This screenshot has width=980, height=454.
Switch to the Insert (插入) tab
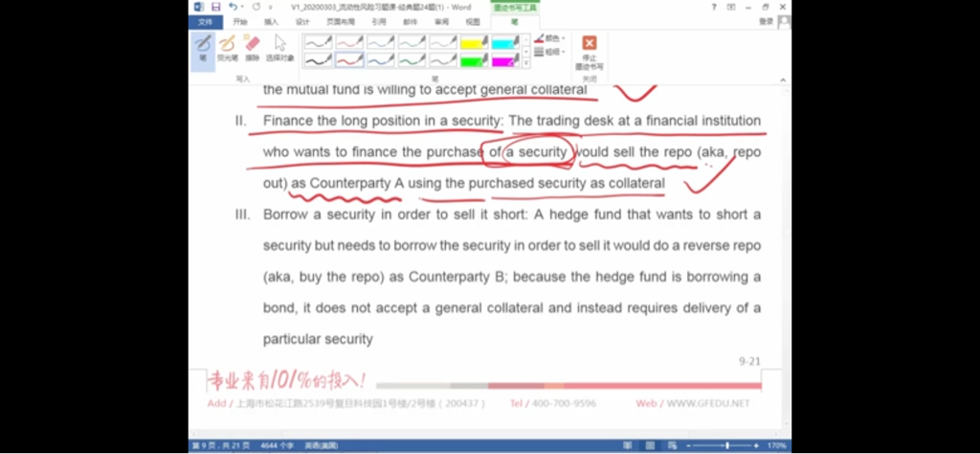click(x=271, y=22)
